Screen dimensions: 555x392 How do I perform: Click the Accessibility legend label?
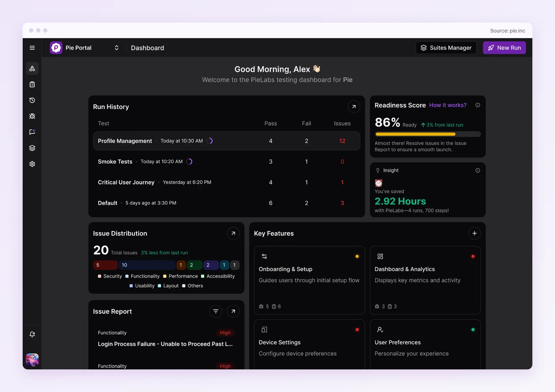tap(221, 276)
